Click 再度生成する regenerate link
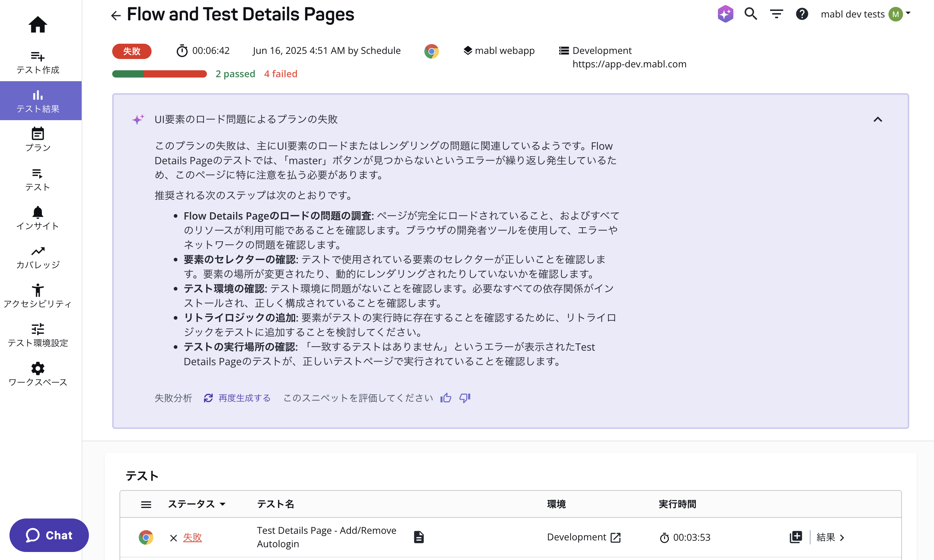Viewport: 934px width, 560px height. [x=237, y=398]
